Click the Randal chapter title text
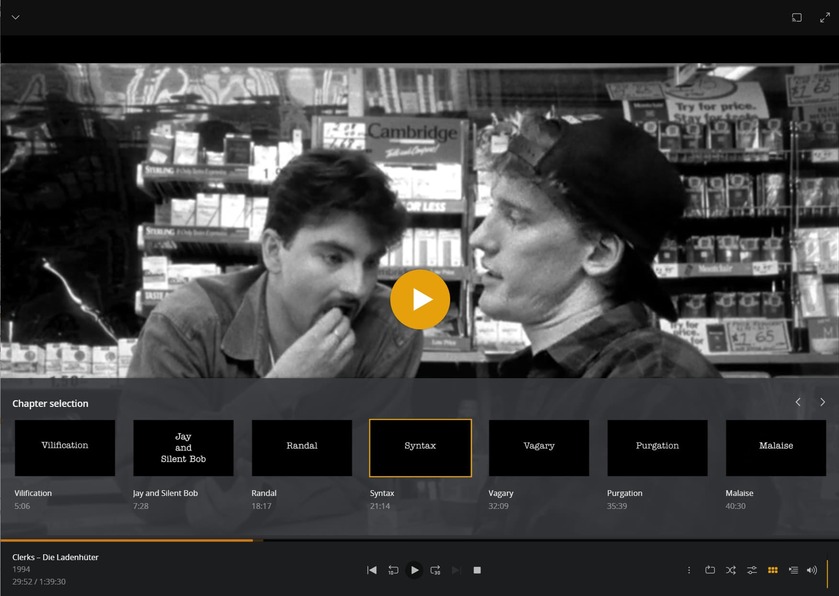 264,493
